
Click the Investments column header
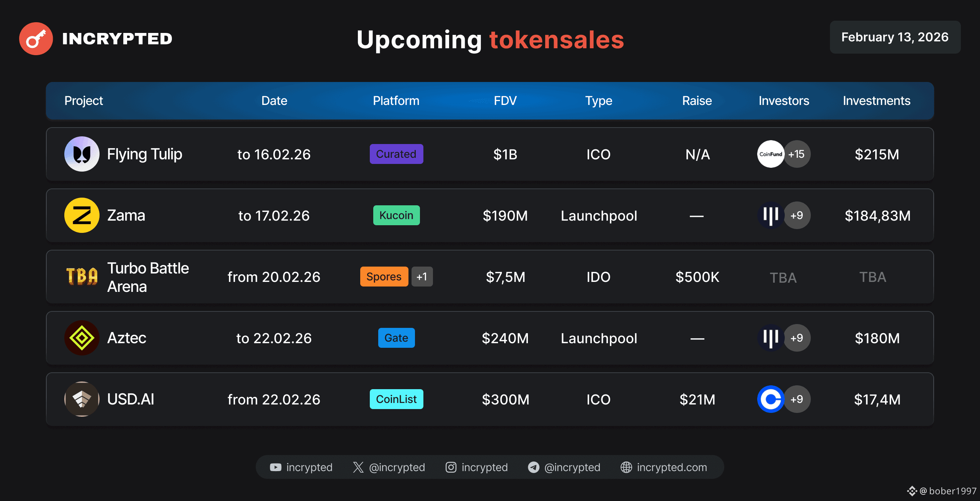pos(877,101)
